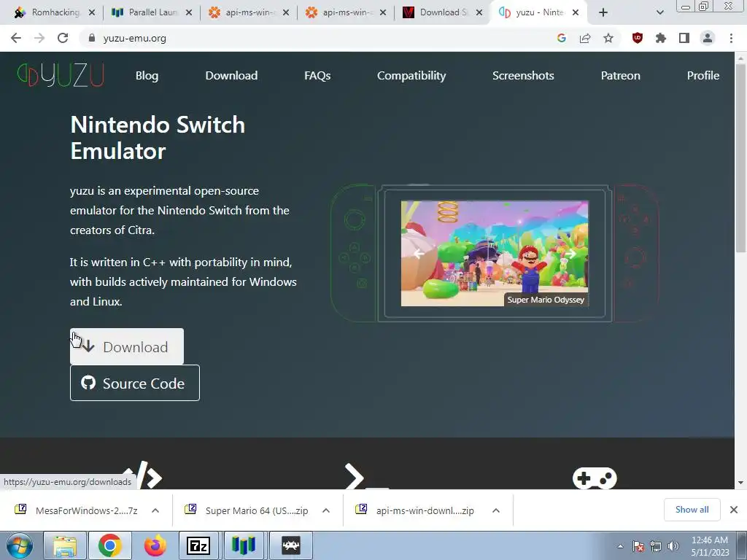The width and height of the screenshot is (747, 560).
Task: Reload the yuzu-emu.org page
Action: point(63,38)
